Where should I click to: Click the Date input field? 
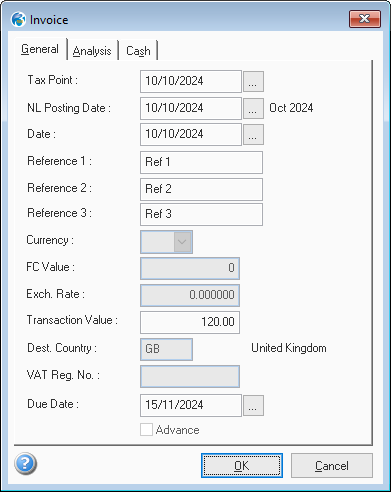pyautogui.click(x=191, y=134)
